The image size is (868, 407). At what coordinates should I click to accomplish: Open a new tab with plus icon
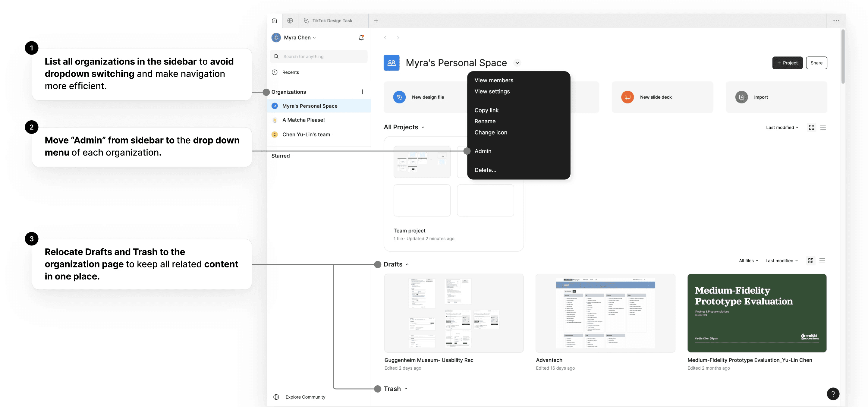click(x=376, y=21)
